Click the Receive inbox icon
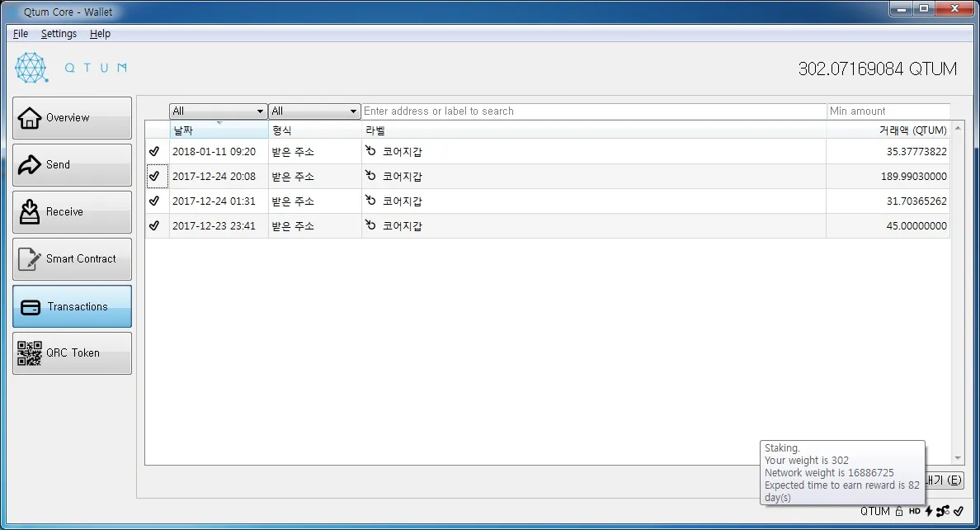 pyautogui.click(x=30, y=211)
